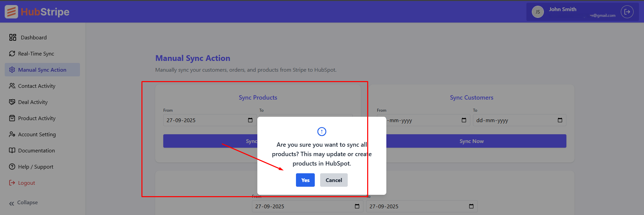Click the Sync Products card title
The image size is (644, 215).
pos(258,98)
